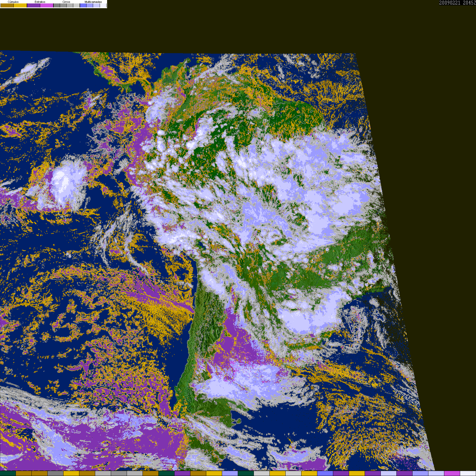This screenshot has height=476, width=476.
Task: Choose the darkest blue Multicamadas swatch
Action: point(83,5)
